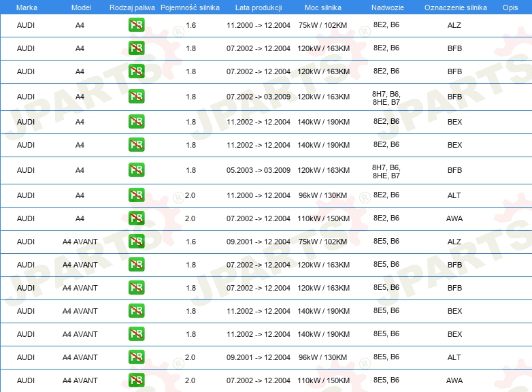Viewport: 532px width, 392px height.
Task: Select engine code AWA in the 8E5 row
Action: 454,380
